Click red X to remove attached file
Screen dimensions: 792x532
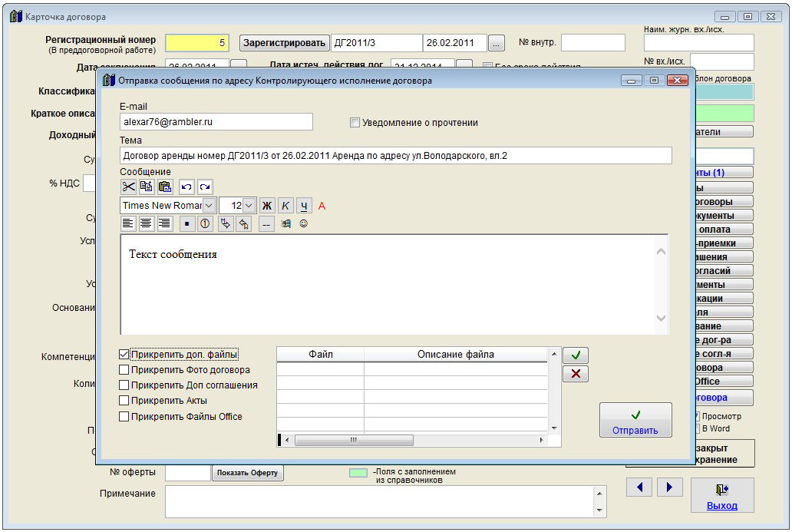coord(576,374)
